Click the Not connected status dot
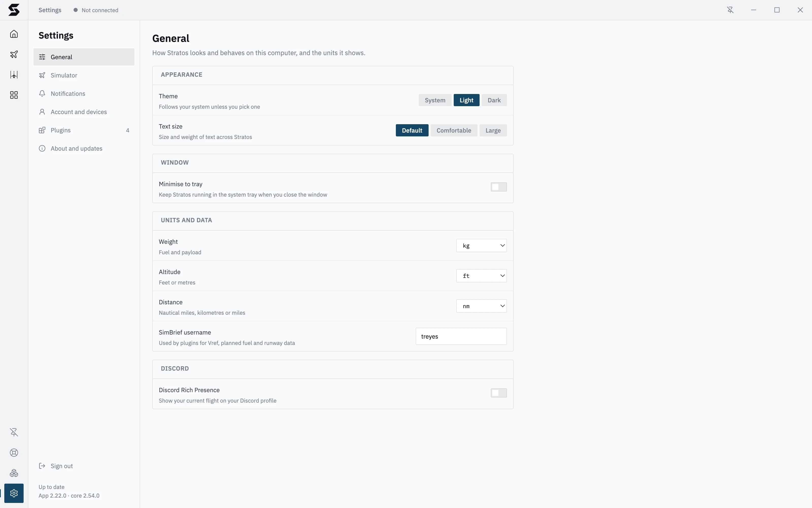 coord(76,10)
